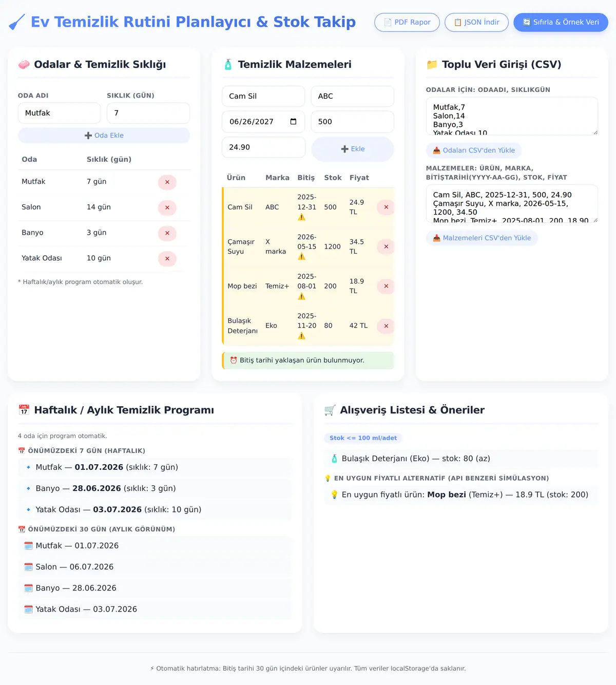Viewport: 616px width, 685px height.
Task: Click the Bitiş column header
Action: coord(306,178)
